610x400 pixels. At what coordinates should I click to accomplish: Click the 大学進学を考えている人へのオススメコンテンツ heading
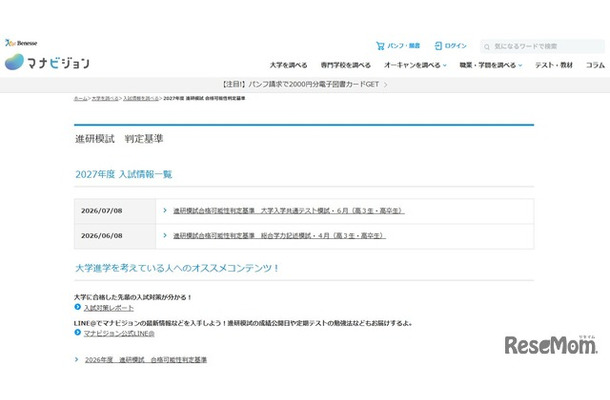[x=177, y=268]
